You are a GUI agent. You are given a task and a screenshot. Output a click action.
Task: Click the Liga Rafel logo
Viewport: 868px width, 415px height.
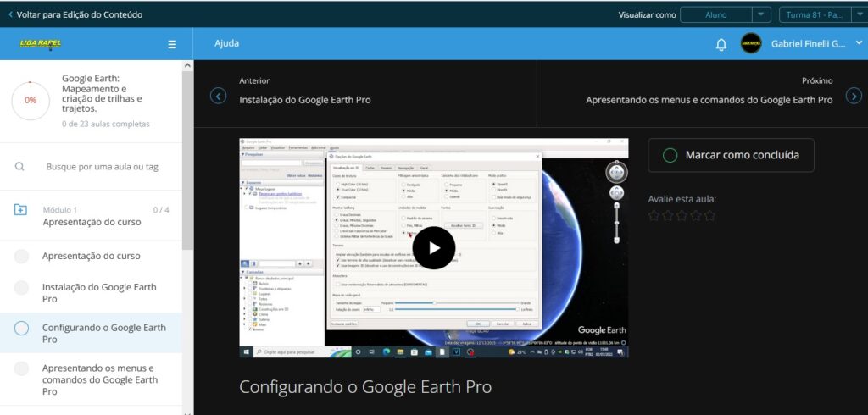(41, 44)
